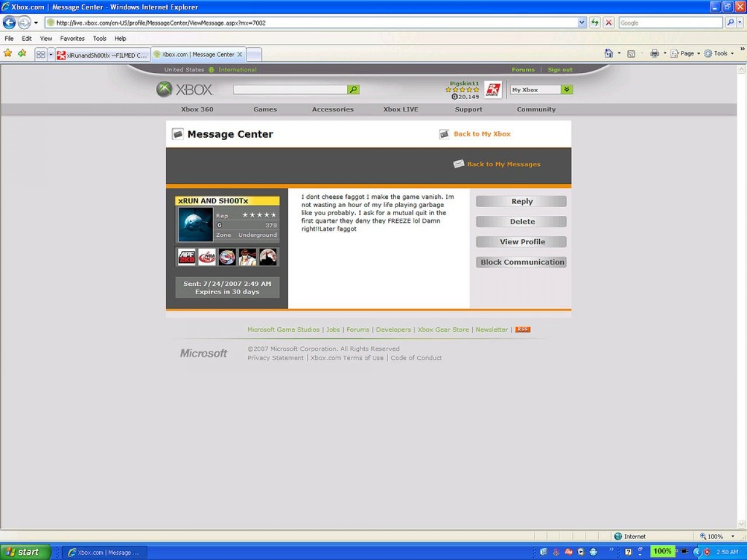Close the Xbox.com Message Center tab
Image resolution: width=747 pixels, height=560 pixels.
click(x=239, y=54)
